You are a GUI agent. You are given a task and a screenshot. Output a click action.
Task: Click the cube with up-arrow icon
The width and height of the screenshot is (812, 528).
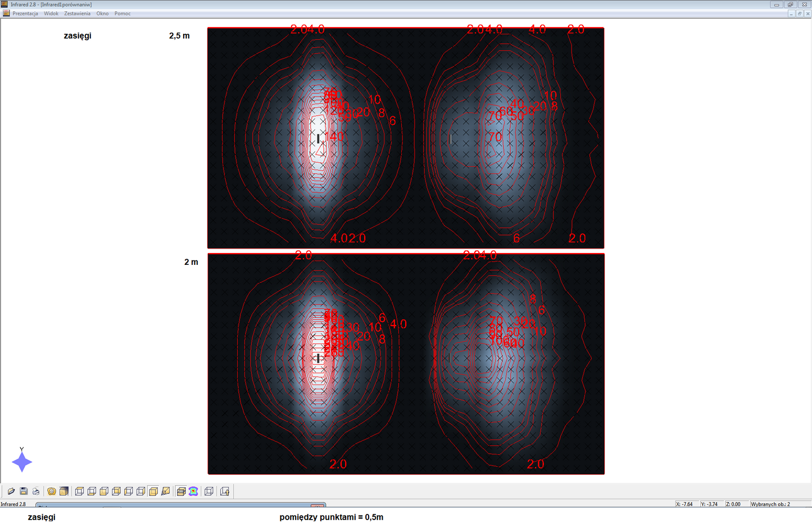point(225,491)
